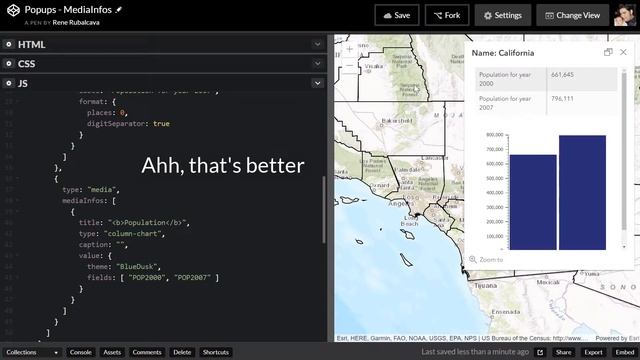Click the year 2000 population bar
Viewport: 640px width, 360px height.
point(533,202)
